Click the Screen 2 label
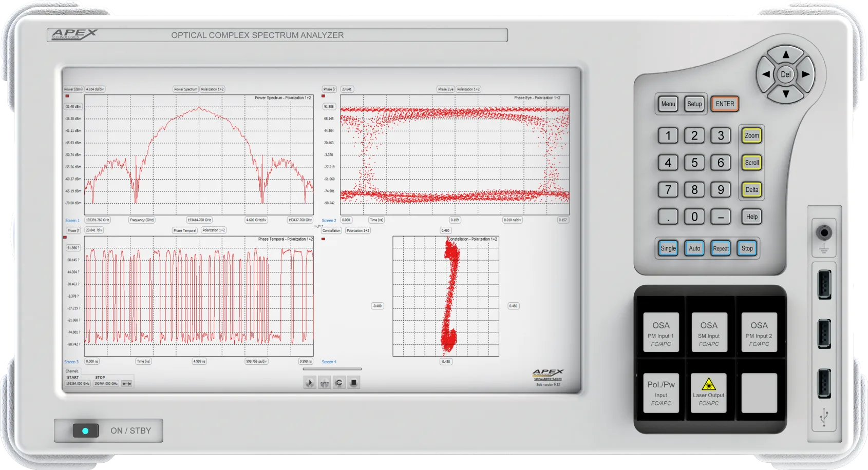The image size is (868, 470). [x=329, y=221]
